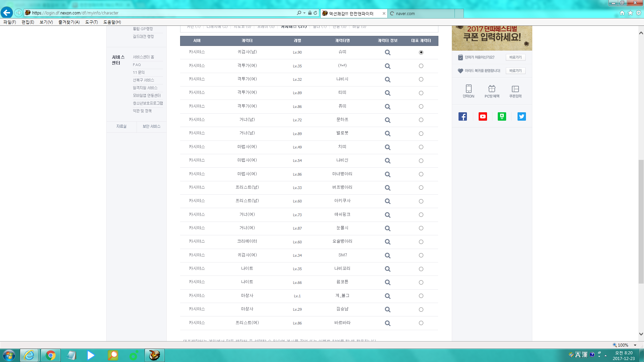Open the 즐겨찾기(A) menu
The width and height of the screenshot is (644, 362).
pos(69,22)
